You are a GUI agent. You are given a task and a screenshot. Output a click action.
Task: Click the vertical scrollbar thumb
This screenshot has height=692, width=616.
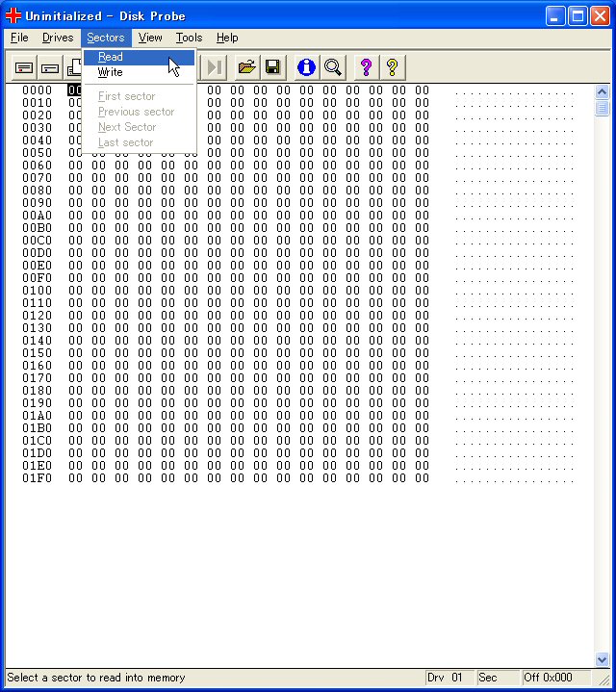click(x=602, y=108)
